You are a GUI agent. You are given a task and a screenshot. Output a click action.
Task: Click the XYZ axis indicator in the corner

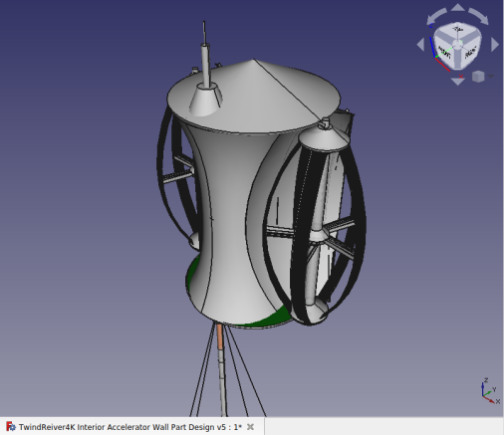coord(490,391)
